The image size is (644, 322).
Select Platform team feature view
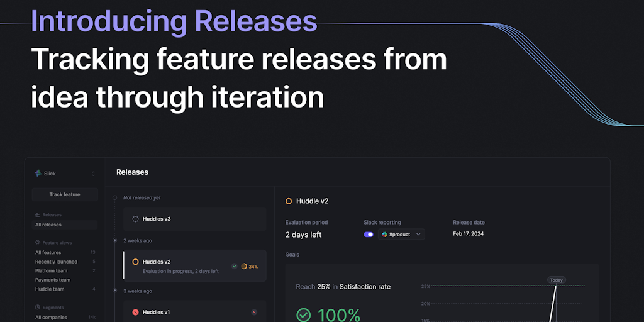point(52,270)
